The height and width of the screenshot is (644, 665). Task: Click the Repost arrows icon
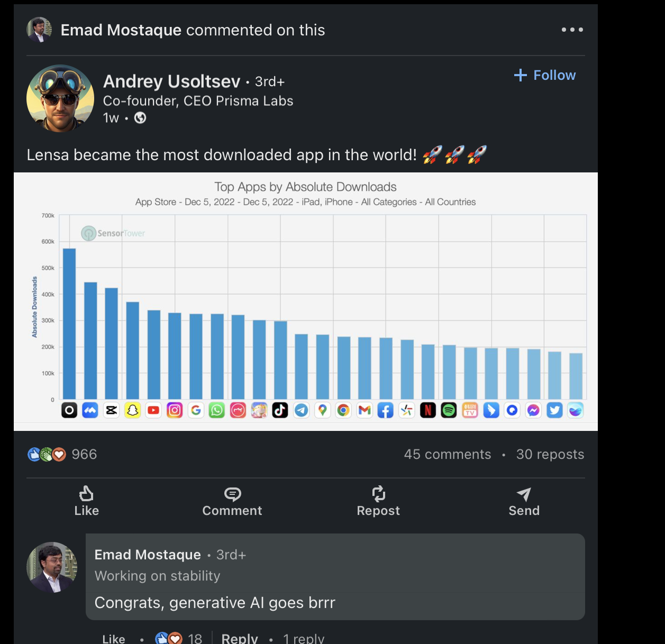pos(378,494)
